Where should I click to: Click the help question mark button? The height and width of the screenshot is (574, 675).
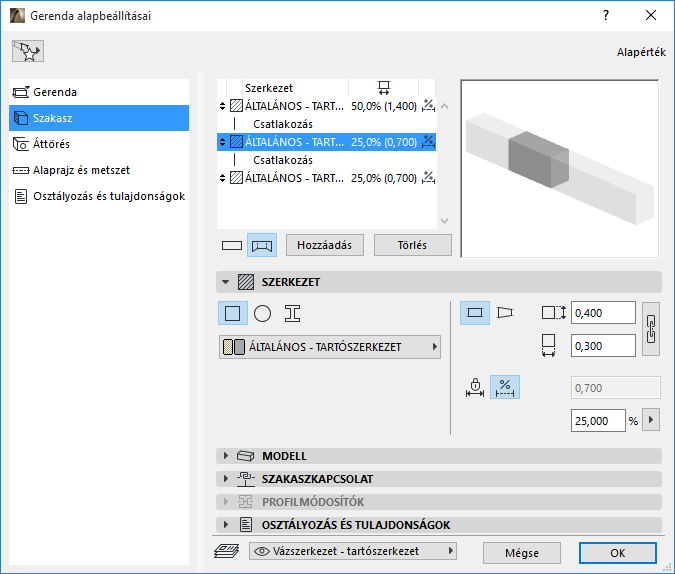[x=606, y=16]
